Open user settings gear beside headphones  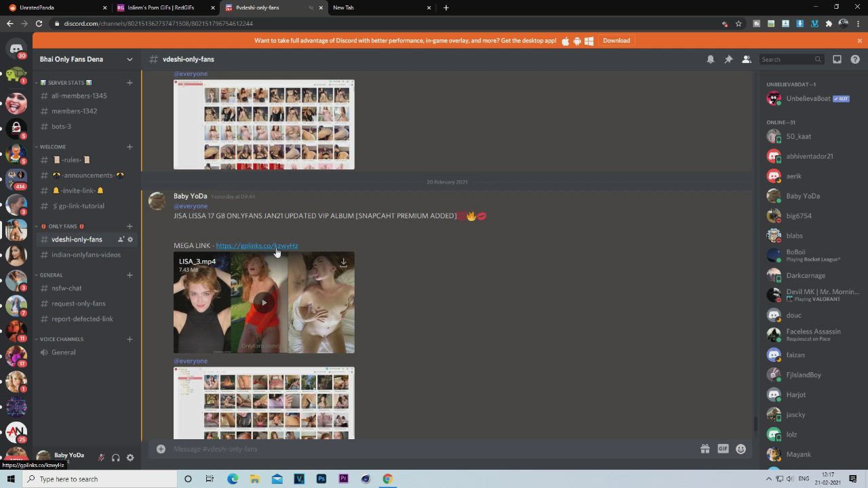[130, 457]
